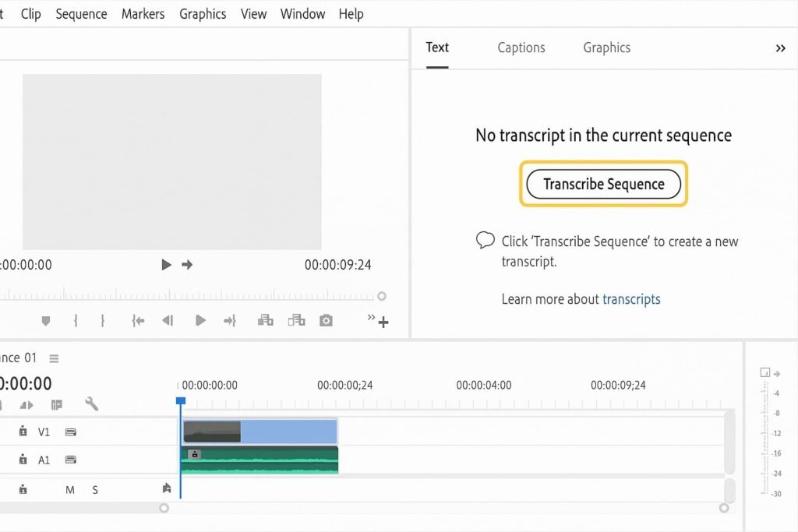Open the Sequence 01 panel menu
The height and width of the screenshot is (532, 798).
pyautogui.click(x=54, y=359)
